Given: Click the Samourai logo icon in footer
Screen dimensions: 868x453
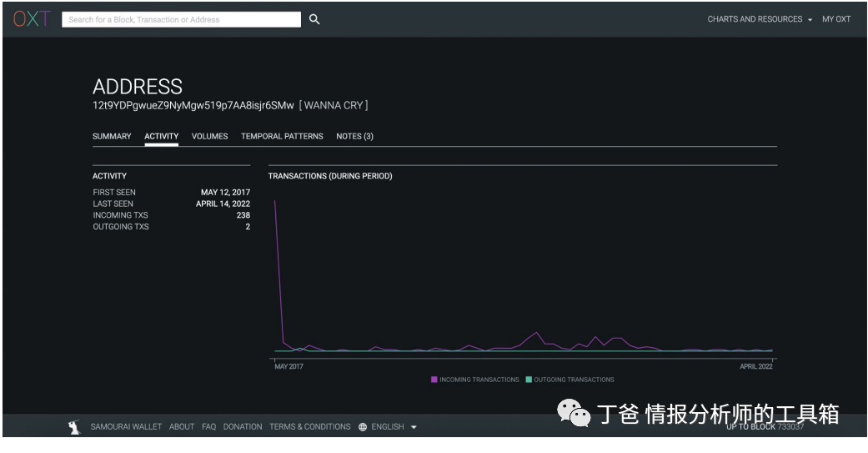Looking at the screenshot, I should pyautogui.click(x=74, y=426).
